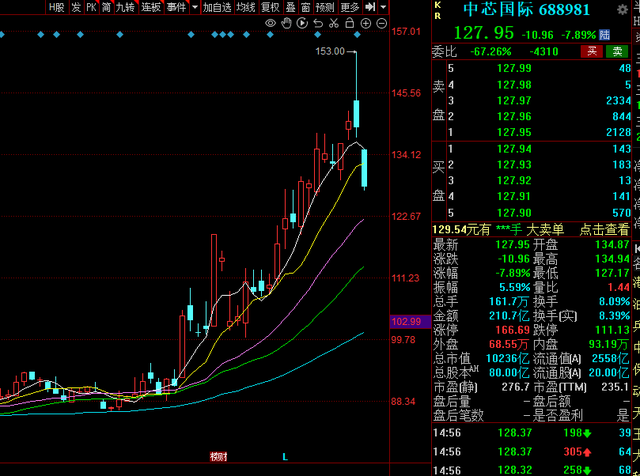The image size is (640, 476).
Task: Click the arrow-to-bar collapse icon in toolbar
Action: 370,7
